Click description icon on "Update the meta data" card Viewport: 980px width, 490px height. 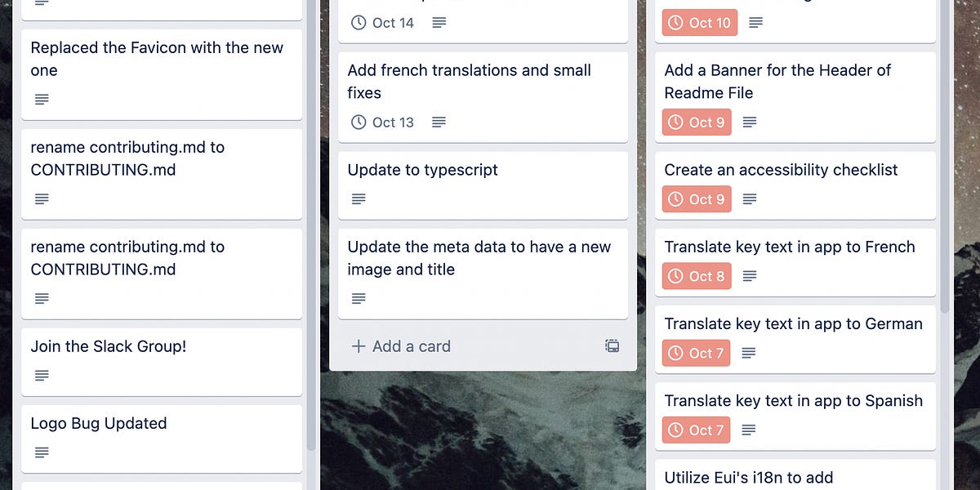[359, 298]
